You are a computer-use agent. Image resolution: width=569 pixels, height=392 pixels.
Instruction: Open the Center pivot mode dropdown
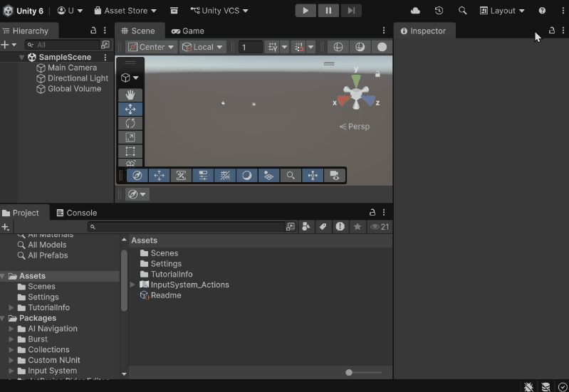[152, 47]
